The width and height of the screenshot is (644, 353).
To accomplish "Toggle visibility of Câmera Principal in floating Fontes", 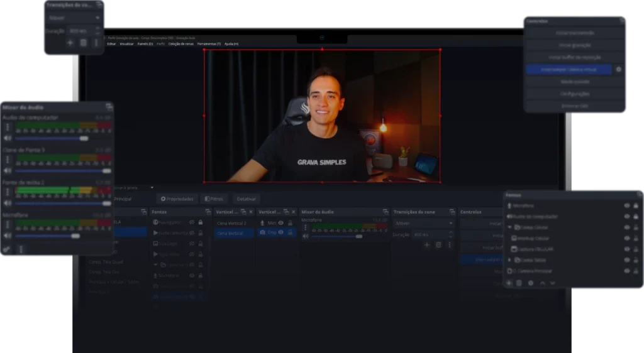I will (x=627, y=271).
